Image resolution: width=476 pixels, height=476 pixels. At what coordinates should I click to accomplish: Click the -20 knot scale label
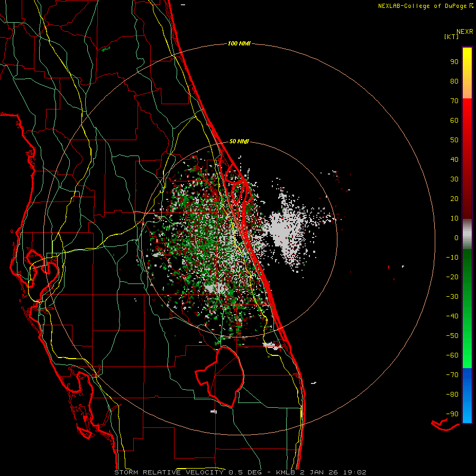452,277
